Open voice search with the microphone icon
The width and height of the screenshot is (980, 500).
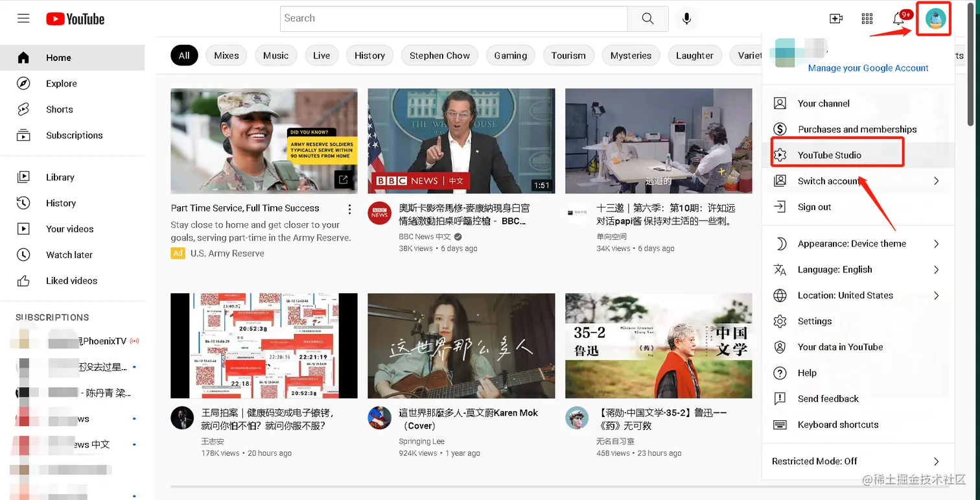tap(686, 18)
